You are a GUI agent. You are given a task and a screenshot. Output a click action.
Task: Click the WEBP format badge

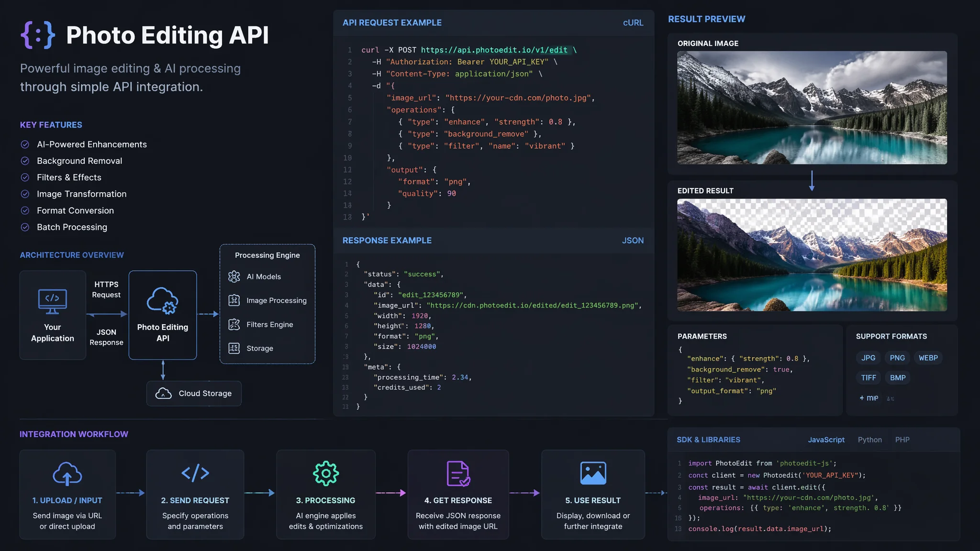click(x=928, y=358)
